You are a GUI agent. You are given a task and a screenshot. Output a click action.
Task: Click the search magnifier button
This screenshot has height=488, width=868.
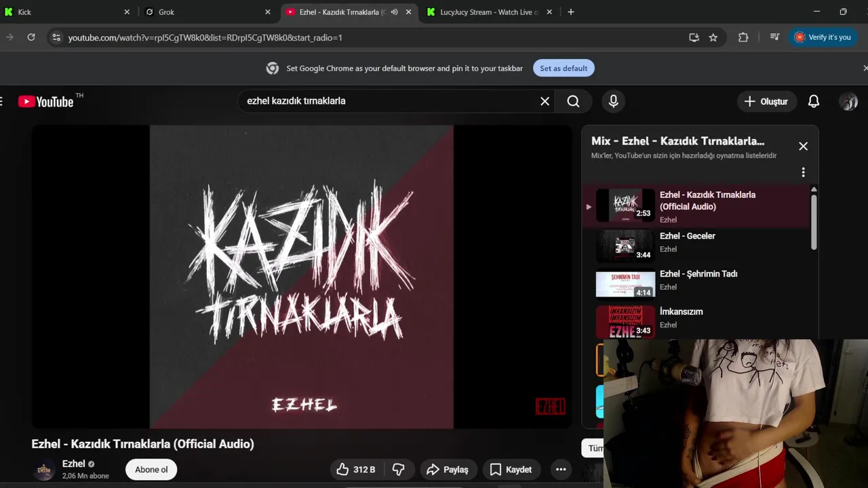tap(573, 101)
